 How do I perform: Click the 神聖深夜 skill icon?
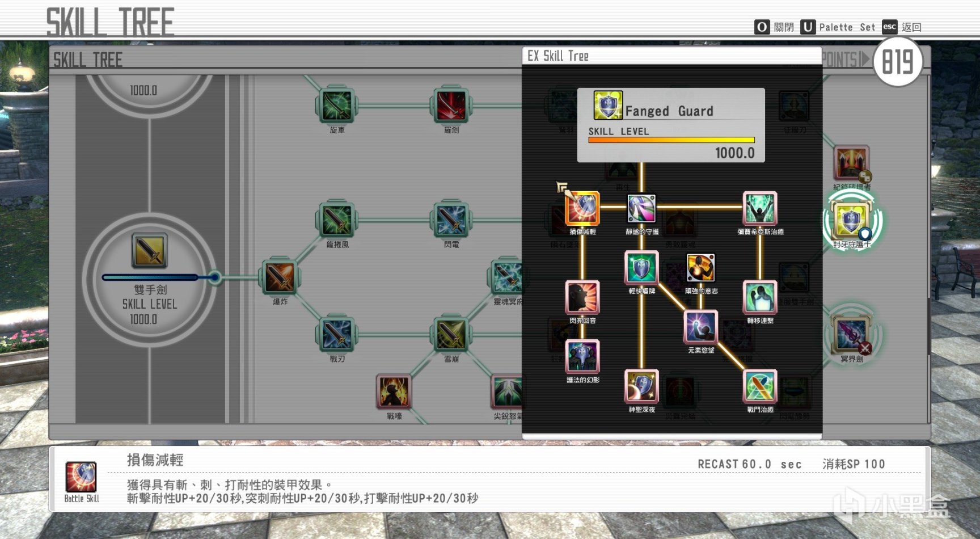tap(641, 386)
